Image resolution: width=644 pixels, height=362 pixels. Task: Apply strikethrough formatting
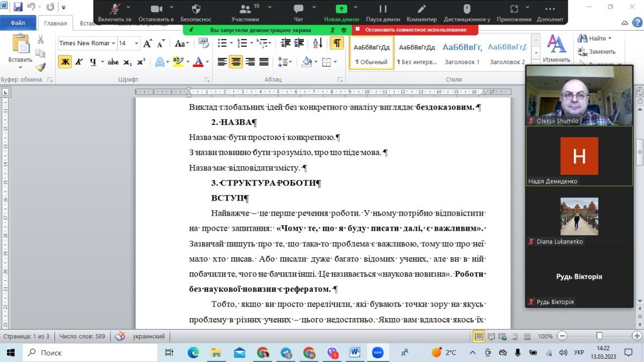(113, 62)
